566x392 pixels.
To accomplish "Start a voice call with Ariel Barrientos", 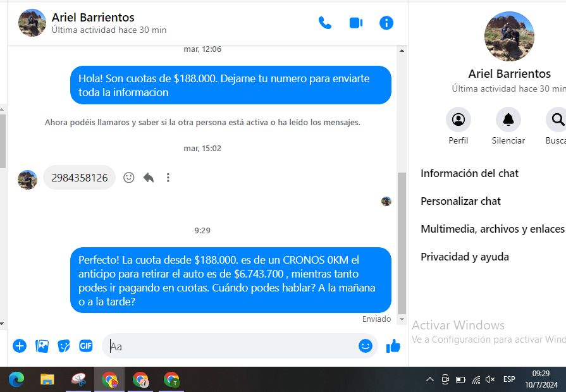I will point(324,23).
